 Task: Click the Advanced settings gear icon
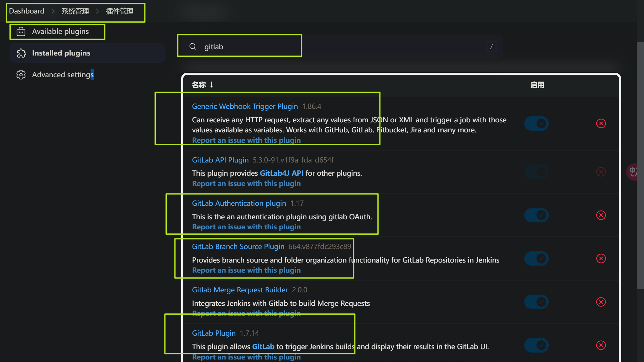pos(21,75)
